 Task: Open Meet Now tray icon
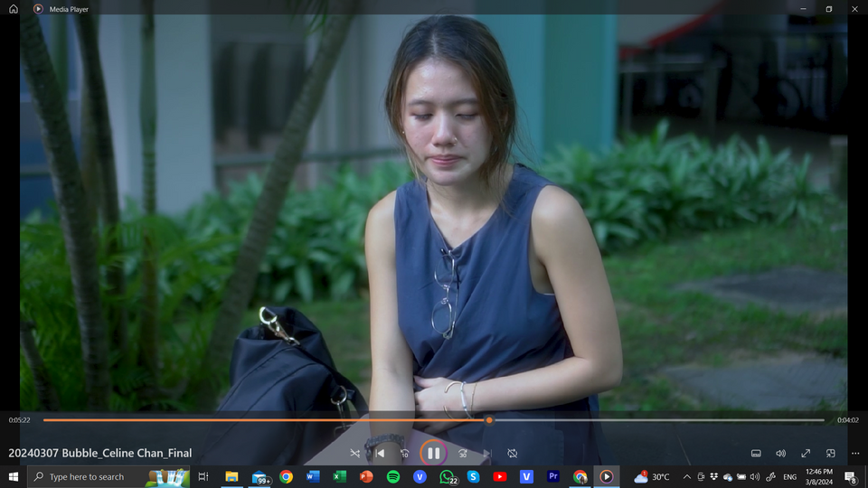click(x=701, y=476)
